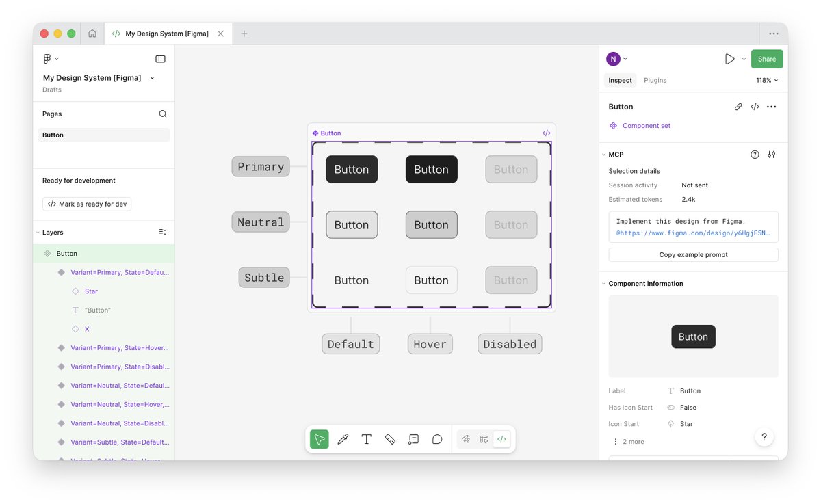The height and width of the screenshot is (504, 821).
Task: Click the My Design System tab
Action: [167, 34]
